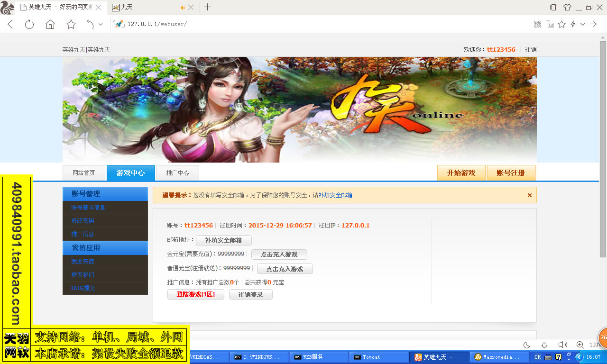Expand the history dropdown beside the undo arrow
607x364 pixels.
(101, 24)
